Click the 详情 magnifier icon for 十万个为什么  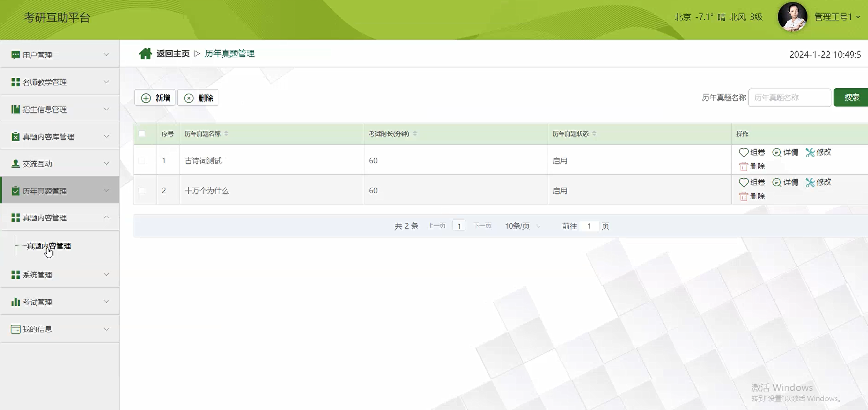(x=777, y=182)
